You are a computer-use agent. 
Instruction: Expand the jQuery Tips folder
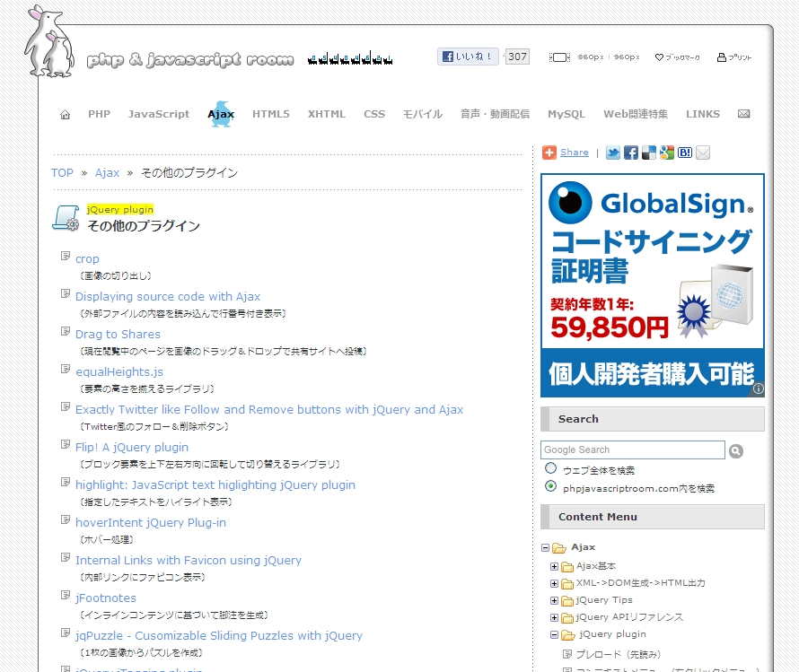pyautogui.click(x=555, y=601)
